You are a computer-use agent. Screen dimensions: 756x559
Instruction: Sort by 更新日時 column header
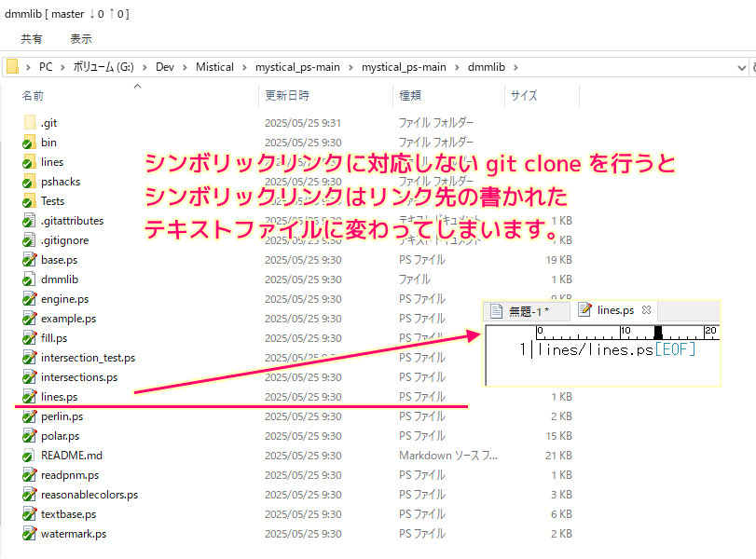pyautogui.click(x=287, y=95)
